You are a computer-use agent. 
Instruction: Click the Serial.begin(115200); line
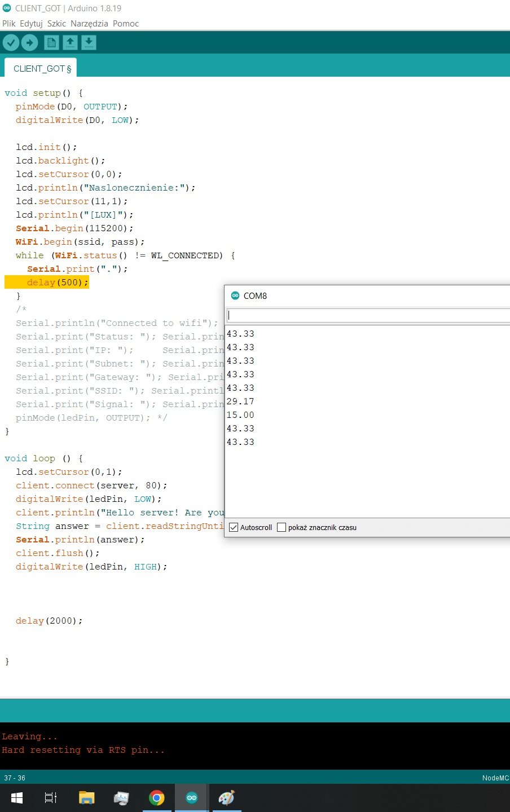click(x=74, y=228)
